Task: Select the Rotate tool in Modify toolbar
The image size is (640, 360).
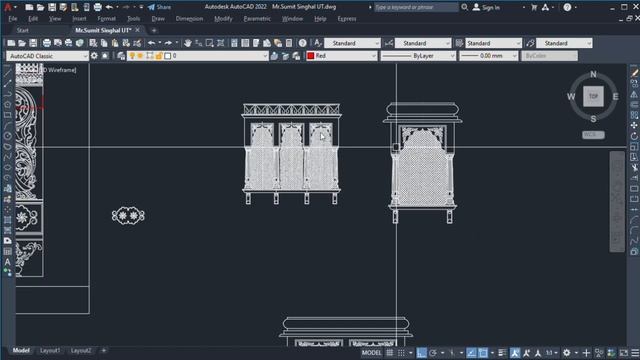Action: click(634, 136)
